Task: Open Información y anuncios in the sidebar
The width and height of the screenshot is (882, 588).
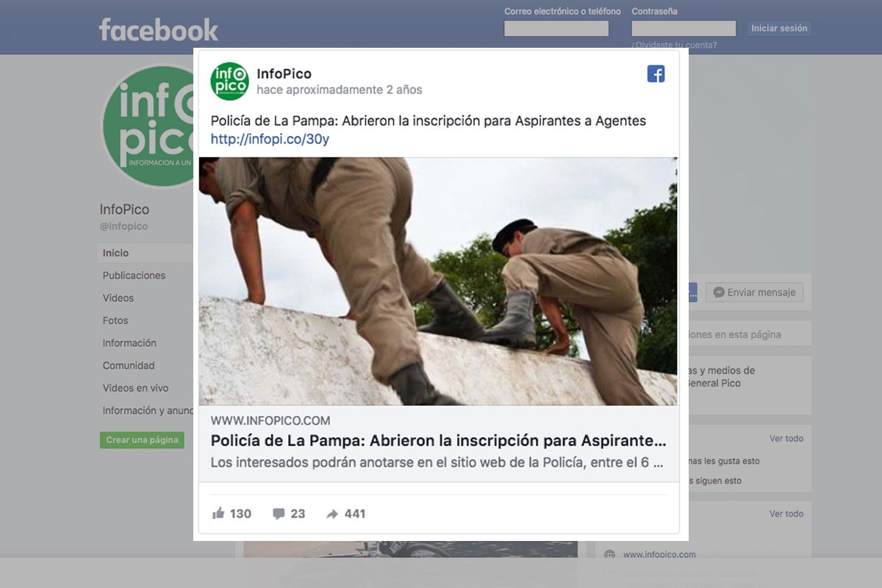Action: (x=148, y=411)
